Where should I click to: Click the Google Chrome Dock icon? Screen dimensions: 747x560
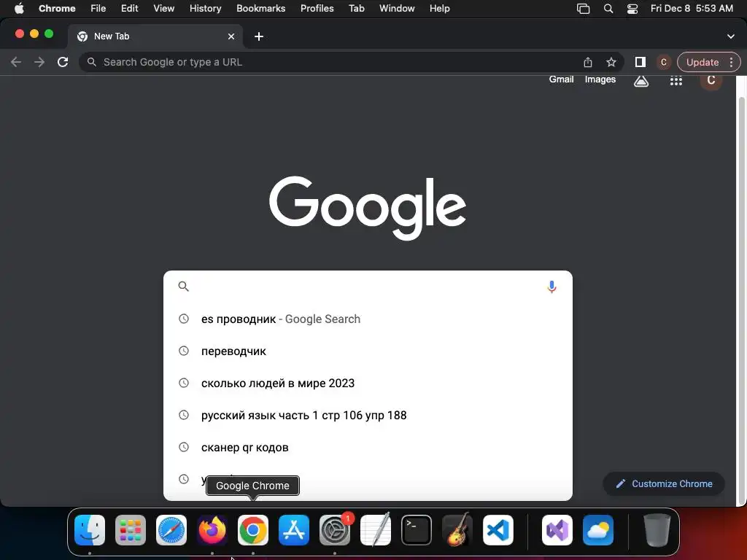coord(253,529)
